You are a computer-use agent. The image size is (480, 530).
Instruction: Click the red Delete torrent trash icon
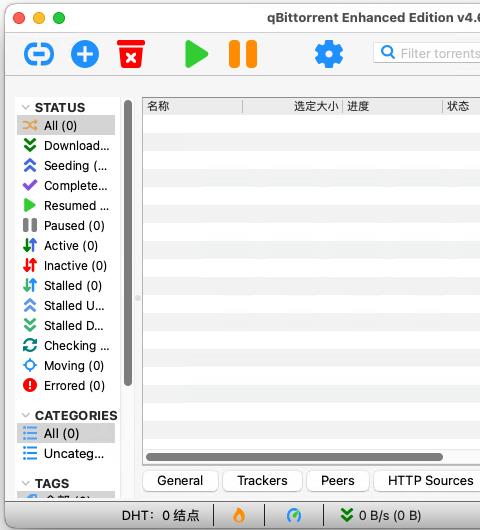(x=131, y=54)
